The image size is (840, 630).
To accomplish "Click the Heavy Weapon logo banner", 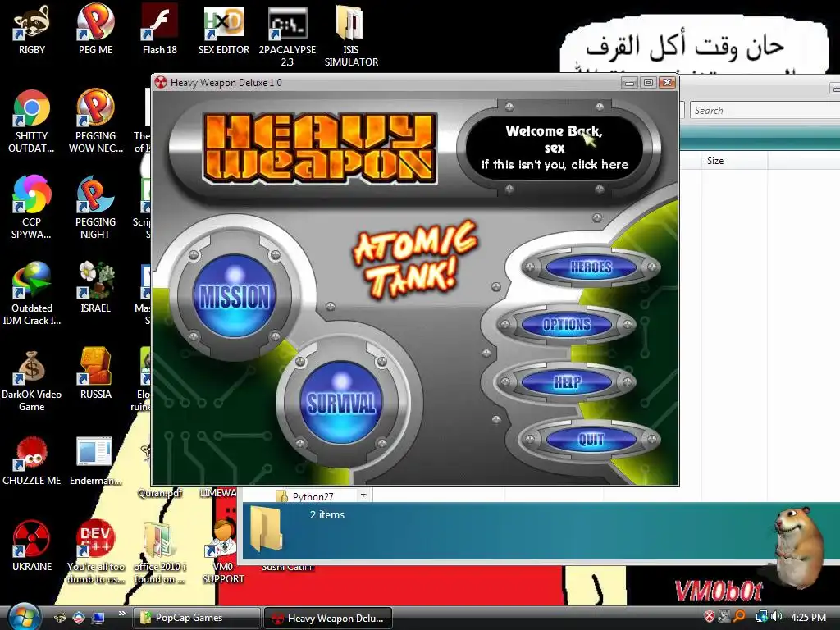I will 319,148.
